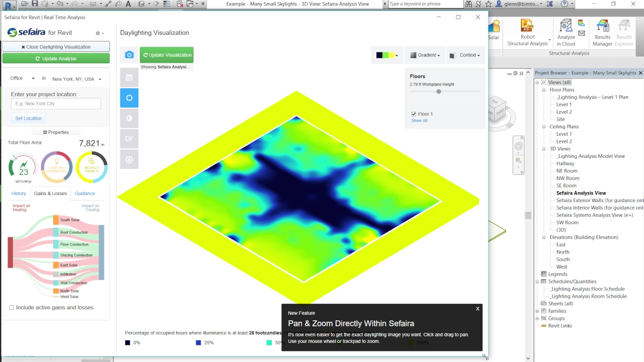644x362 pixels.
Task: Open the New York, NY, USA location dropdown
Action: pos(76,79)
